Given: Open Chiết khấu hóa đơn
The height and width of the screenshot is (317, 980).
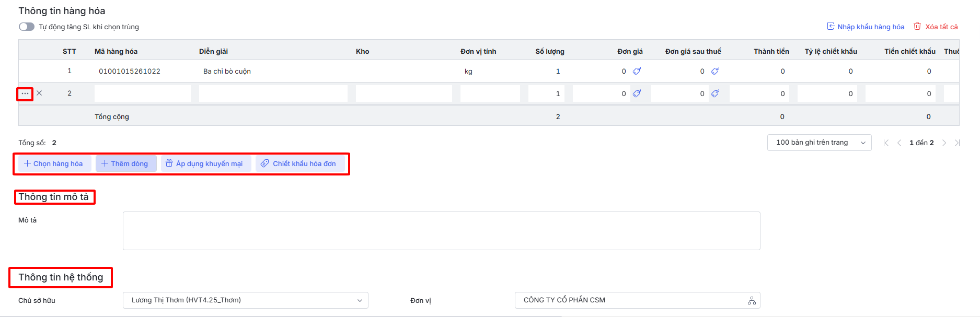Looking at the screenshot, I should coord(299,163).
